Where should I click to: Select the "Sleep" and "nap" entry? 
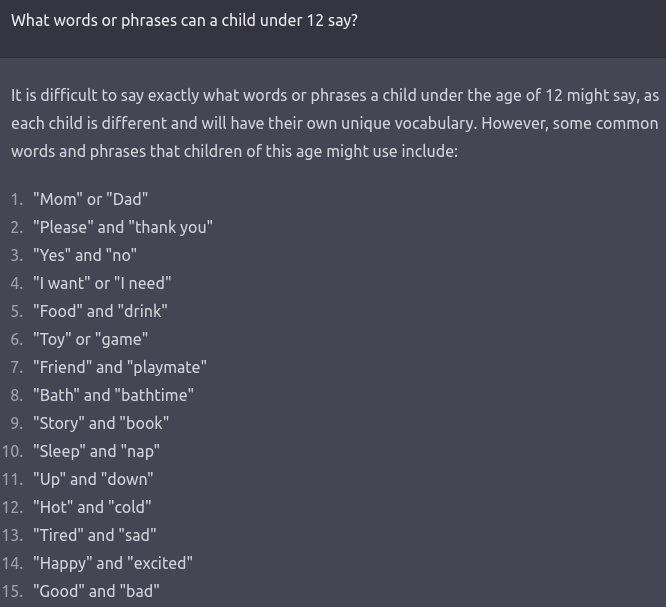(x=96, y=451)
